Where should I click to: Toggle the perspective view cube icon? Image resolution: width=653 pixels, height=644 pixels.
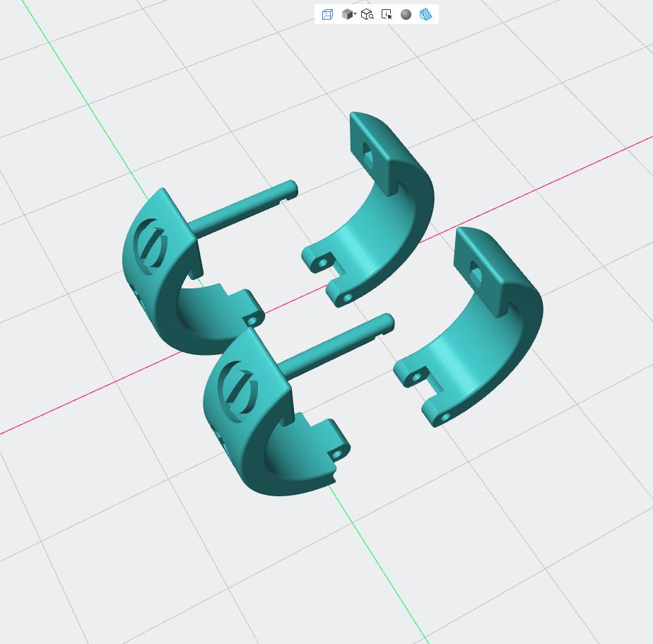click(327, 15)
